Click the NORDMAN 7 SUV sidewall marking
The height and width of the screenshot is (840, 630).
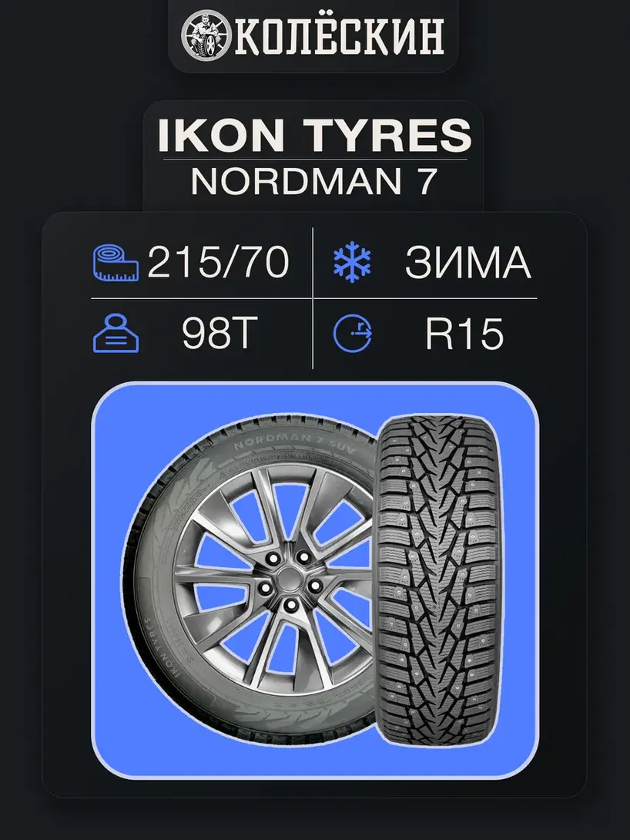click(294, 444)
